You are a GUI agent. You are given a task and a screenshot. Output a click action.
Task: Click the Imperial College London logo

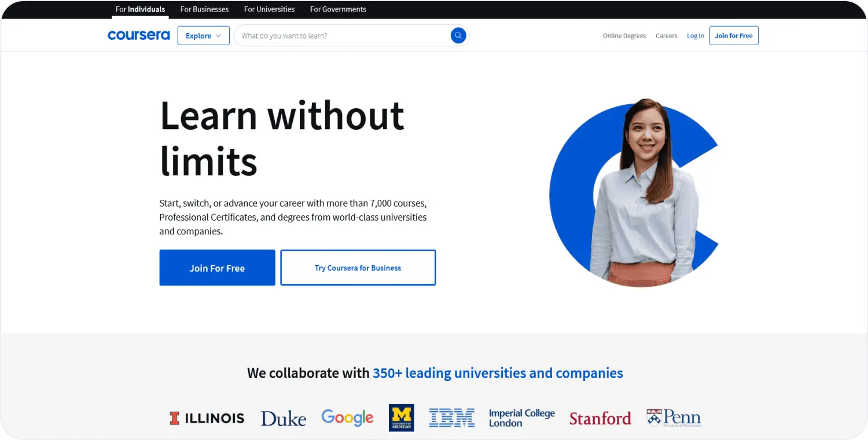[x=521, y=417]
